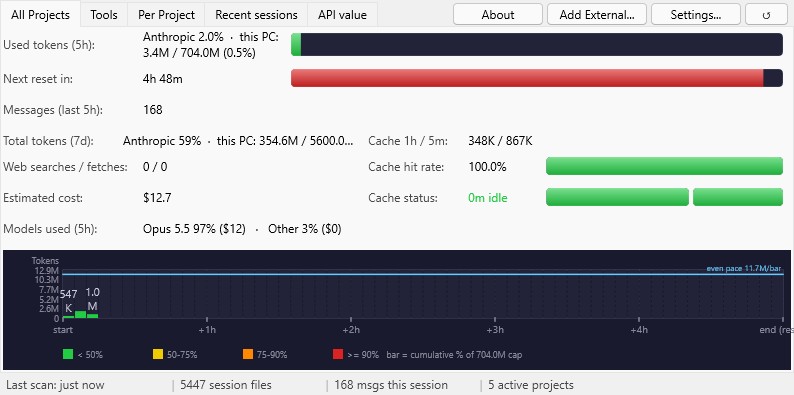Viewport: 794px width, 395px height.
Task: Open the Settings... button
Action: [x=696, y=14]
